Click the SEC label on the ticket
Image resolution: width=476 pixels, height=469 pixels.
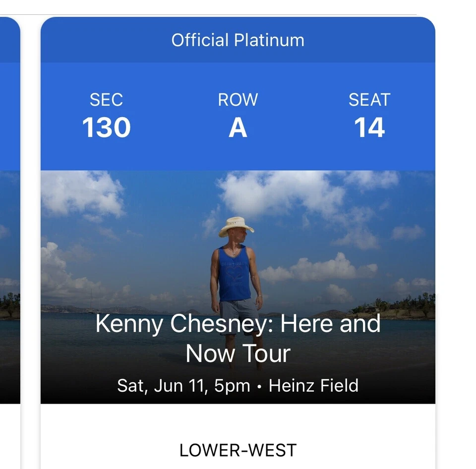click(x=106, y=100)
